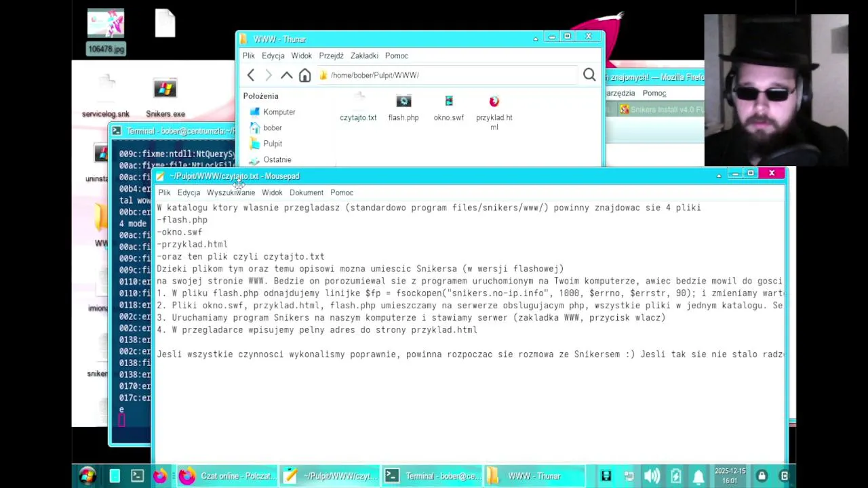Switch to WWW - Thunar taskbar window
The width and height of the screenshot is (868, 488).
pyautogui.click(x=534, y=476)
